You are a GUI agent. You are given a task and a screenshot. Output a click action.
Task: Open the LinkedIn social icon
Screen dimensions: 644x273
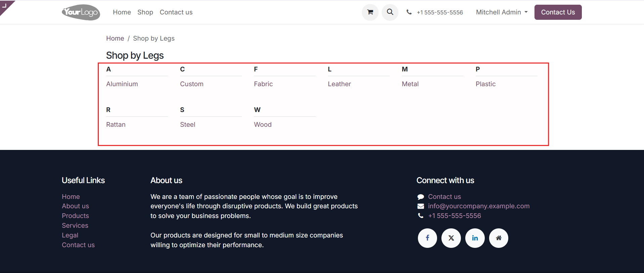475,238
